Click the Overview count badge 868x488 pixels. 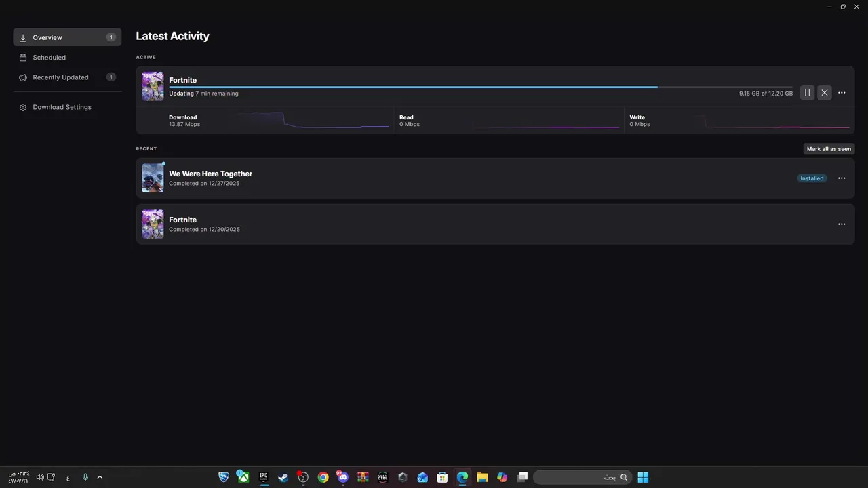coord(111,37)
